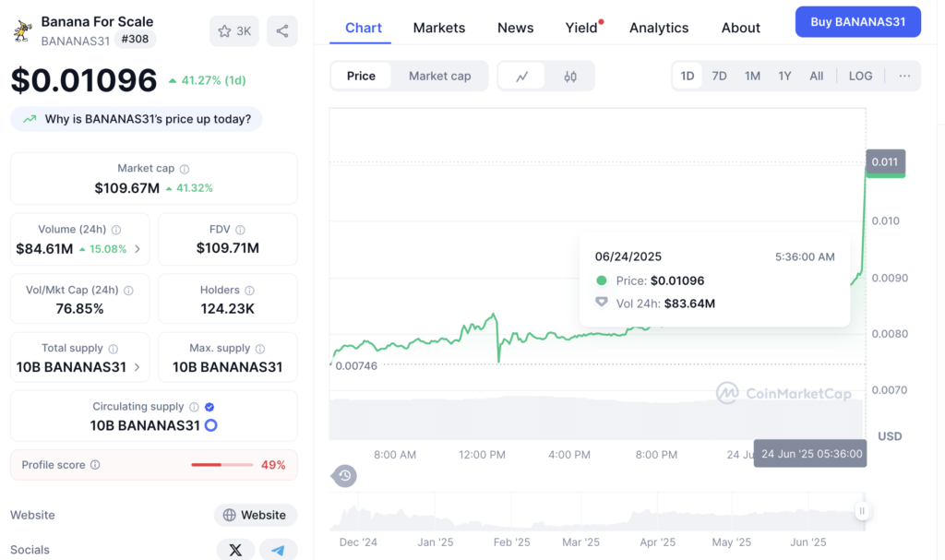
Task: Click the 124.23K holders value
Action: click(x=228, y=309)
